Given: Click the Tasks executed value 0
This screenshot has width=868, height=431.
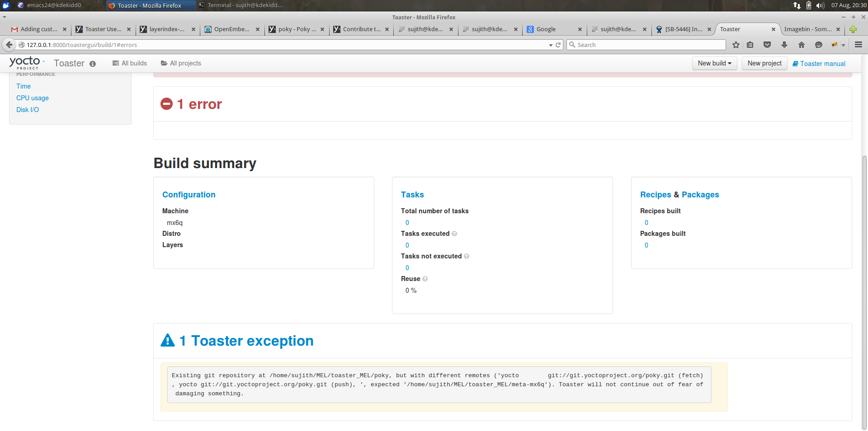Looking at the screenshot, I should coord(407,245).
